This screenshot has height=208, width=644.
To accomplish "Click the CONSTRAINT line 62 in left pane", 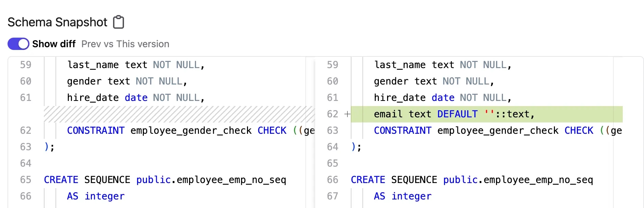I will coord(191,131).
